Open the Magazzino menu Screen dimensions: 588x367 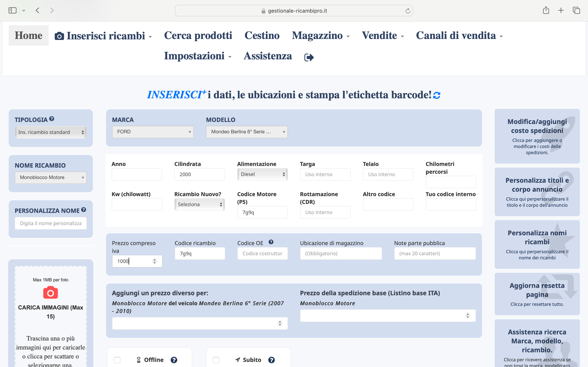click(321, 35)
